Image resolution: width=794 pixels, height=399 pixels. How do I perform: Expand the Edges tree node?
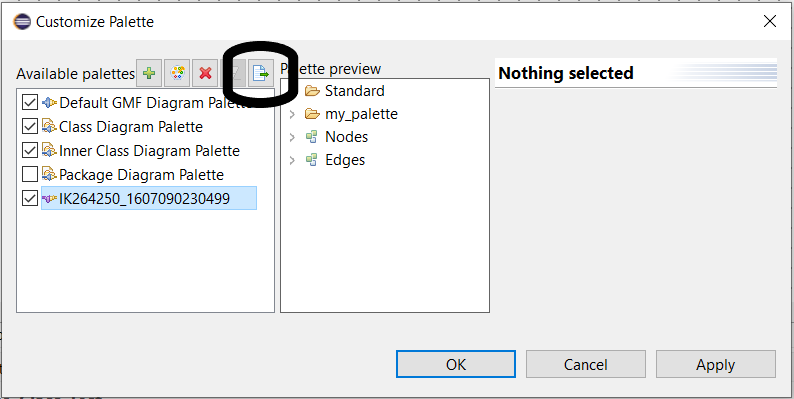tap(292, 161)
